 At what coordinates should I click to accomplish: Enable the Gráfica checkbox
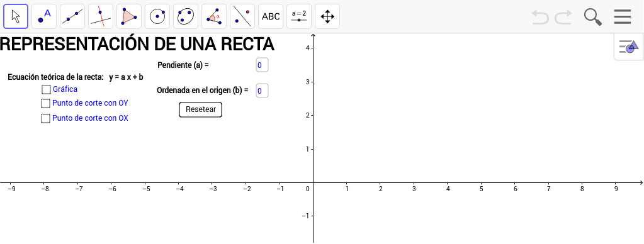[x=46, y=89]
